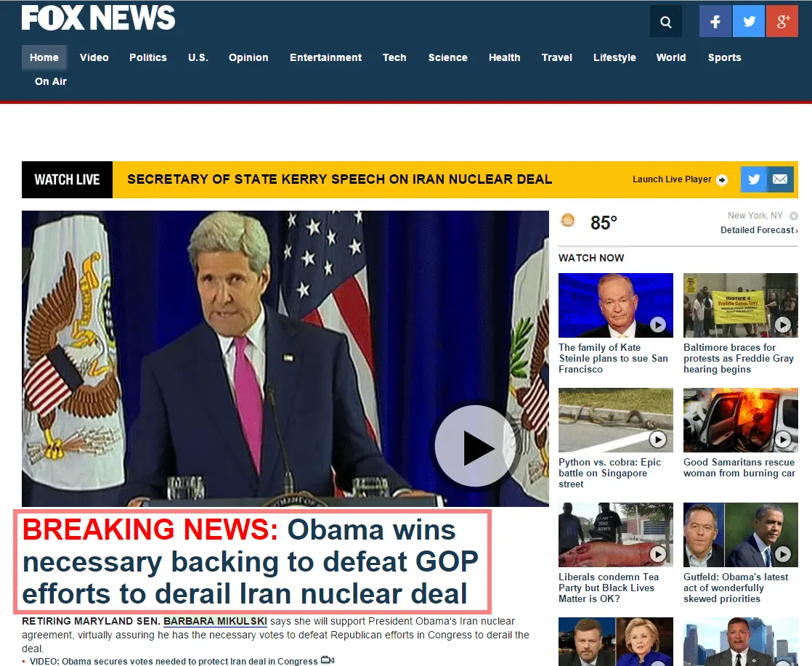Play the Baltimore Freddie Gray protest video
This screenshot has width=812, height=666.
(x=741, y=305)
